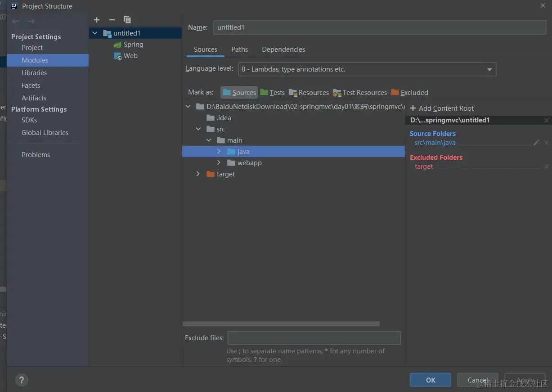Image resolution: width=552 pixels, height=392 pixels.
Task: Mark folder as Excluded
Action: tap(409, 92)
